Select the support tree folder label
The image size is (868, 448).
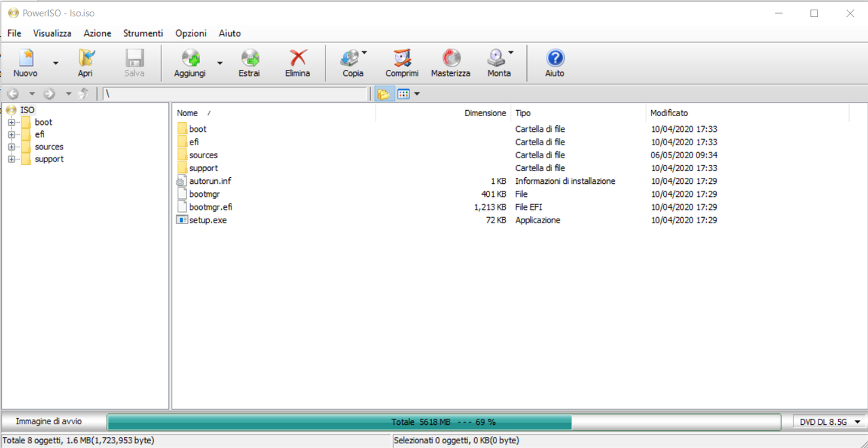49,159
